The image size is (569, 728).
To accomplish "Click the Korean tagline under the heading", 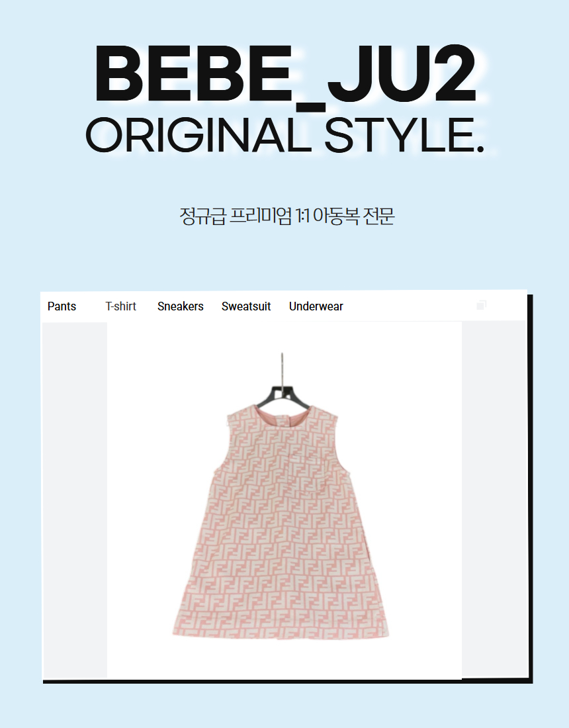I will [x=287, y=216].
